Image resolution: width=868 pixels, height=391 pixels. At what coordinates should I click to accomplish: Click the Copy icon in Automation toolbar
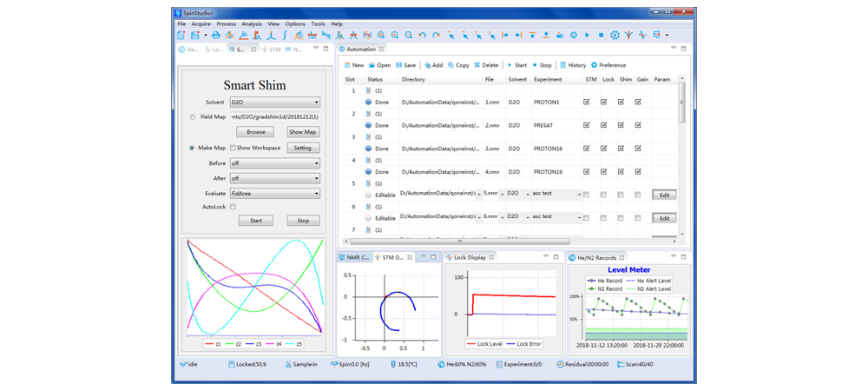(451, 65)
